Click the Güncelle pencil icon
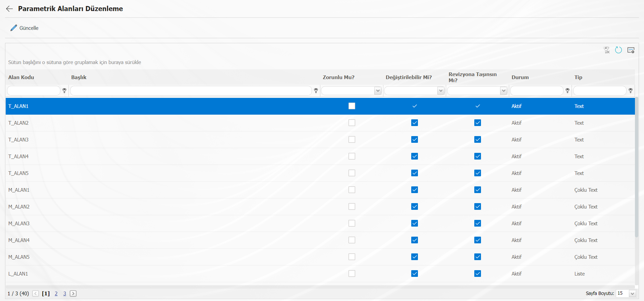This screenshot has width=644, height=301. click(13, 28)
